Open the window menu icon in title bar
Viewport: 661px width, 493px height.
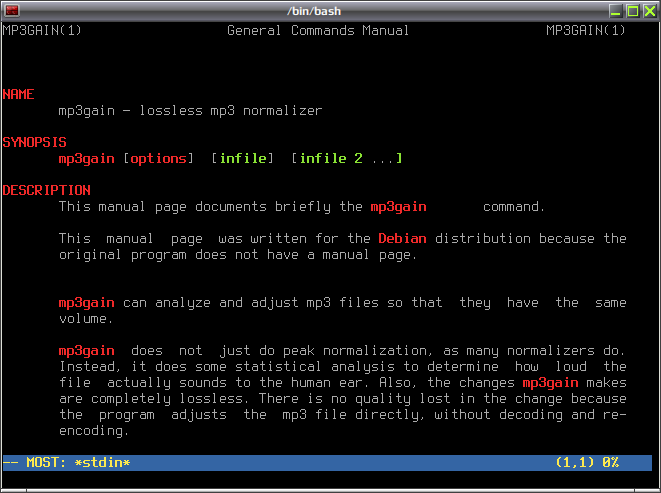(12, 11)
